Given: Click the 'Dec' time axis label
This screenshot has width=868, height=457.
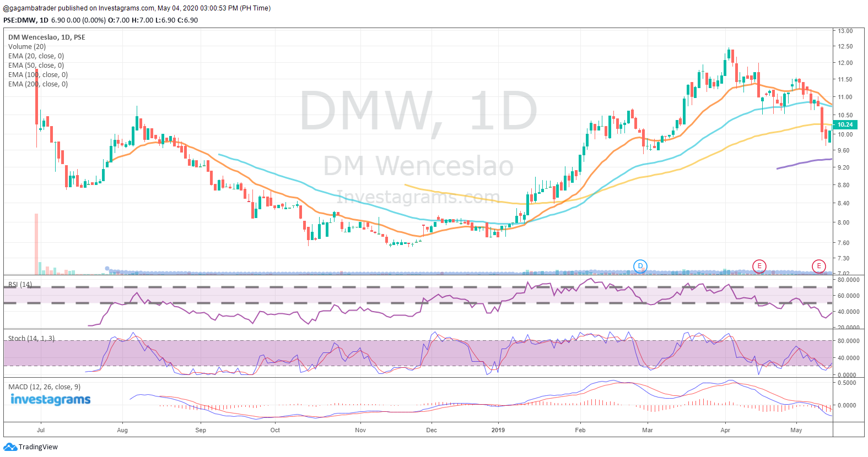Looking at the screenshot, I should (432, 430).
